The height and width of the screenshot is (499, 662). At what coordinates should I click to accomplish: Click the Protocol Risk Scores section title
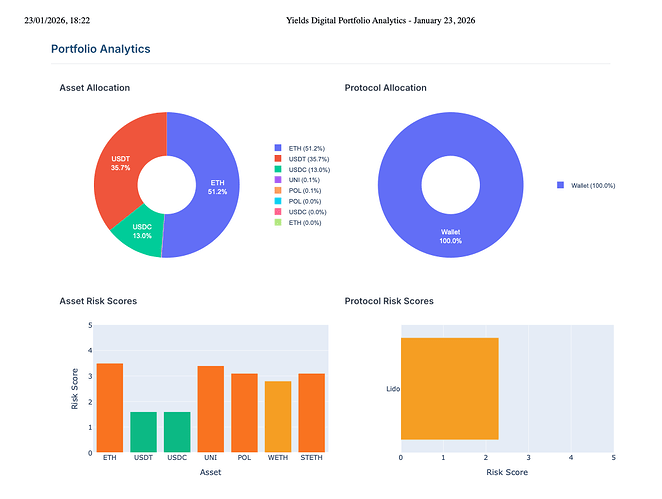(x=389, y=301)
